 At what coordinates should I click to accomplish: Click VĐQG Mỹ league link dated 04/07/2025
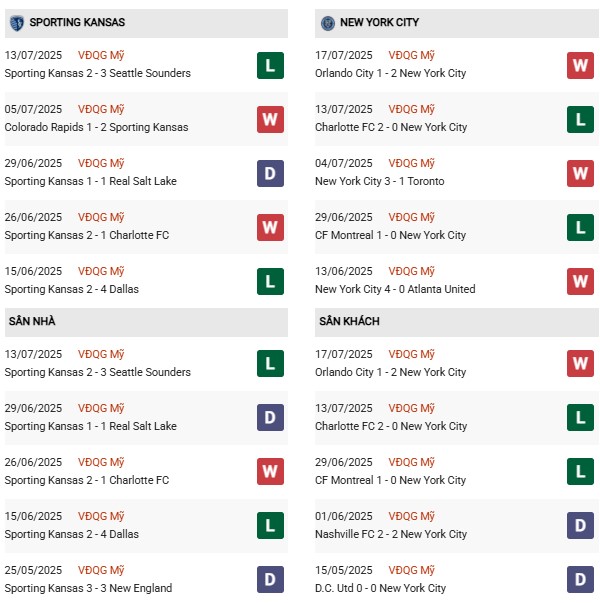(x=412, y=163)
